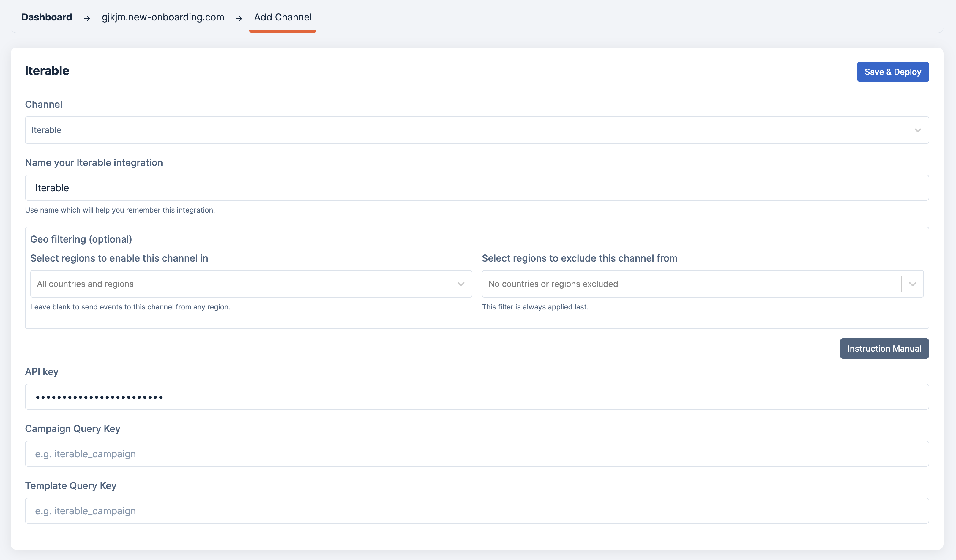Click the chevron icon in the Channel selector
Image resolution: width=956 pixels, height=560 pixels.
[x=917, y=130]
